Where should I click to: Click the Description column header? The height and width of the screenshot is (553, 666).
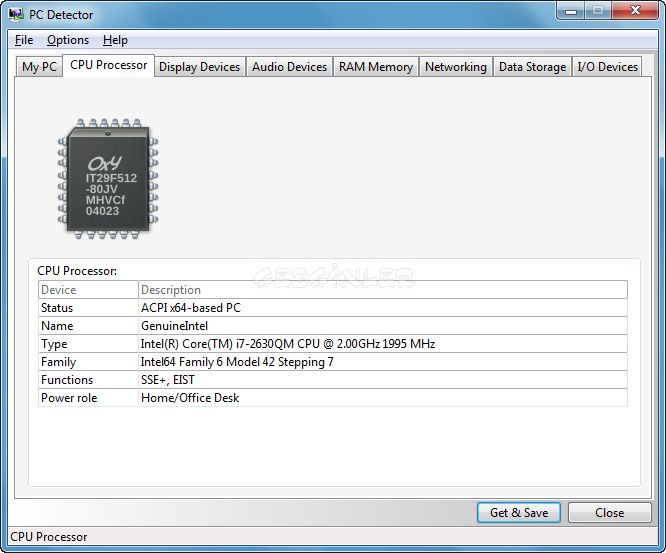tap(382, 290)
